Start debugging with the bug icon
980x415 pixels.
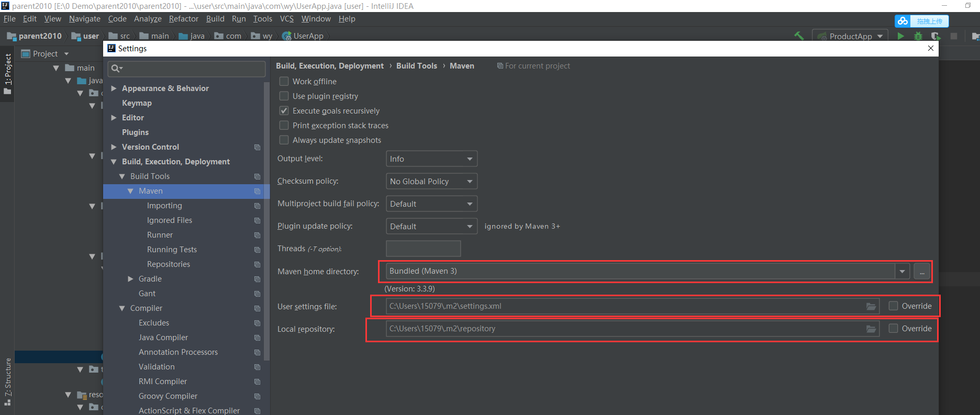click(918, 36)
